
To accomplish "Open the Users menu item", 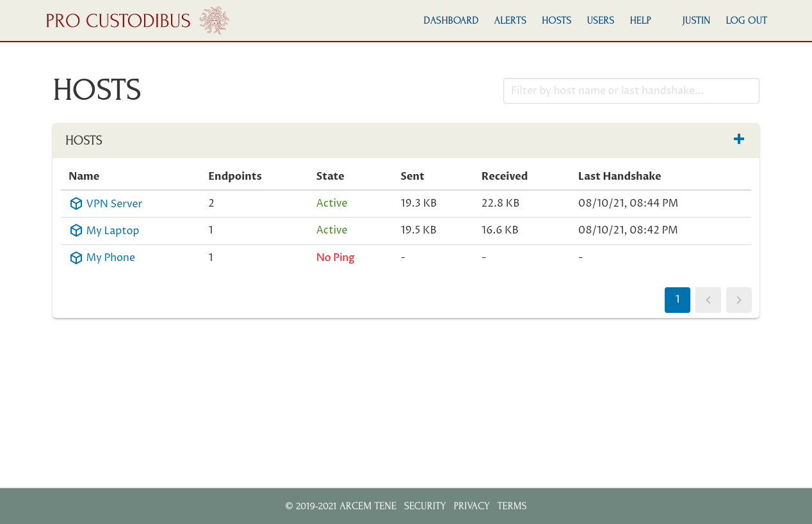I will pyautogui.click(x=600, y=20).
